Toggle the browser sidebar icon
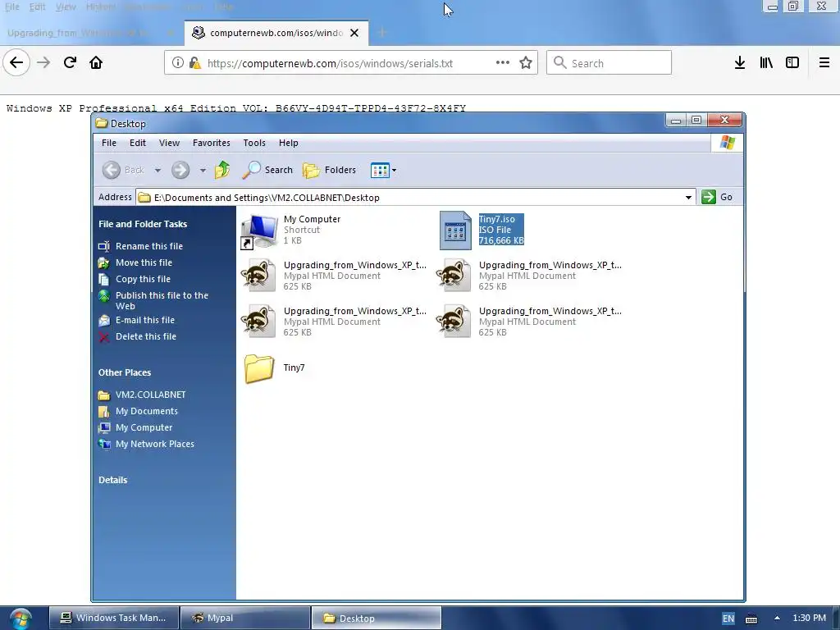Screen dimensions: 840x630 [x=792, y=62]
